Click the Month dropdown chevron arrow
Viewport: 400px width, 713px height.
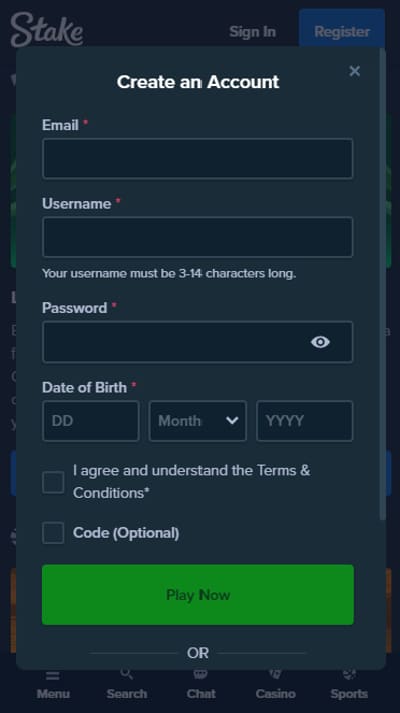point(232,421)
